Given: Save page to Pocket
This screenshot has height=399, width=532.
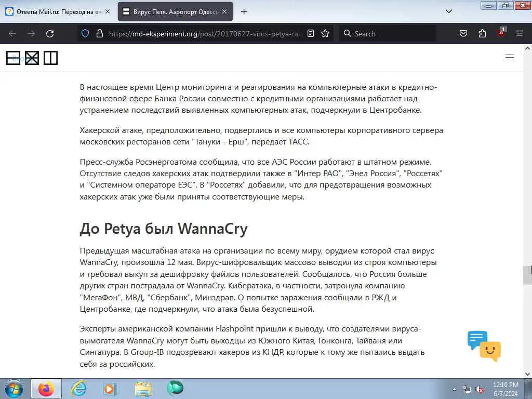Looking at the screenshot, I should (x=463, y=33).
